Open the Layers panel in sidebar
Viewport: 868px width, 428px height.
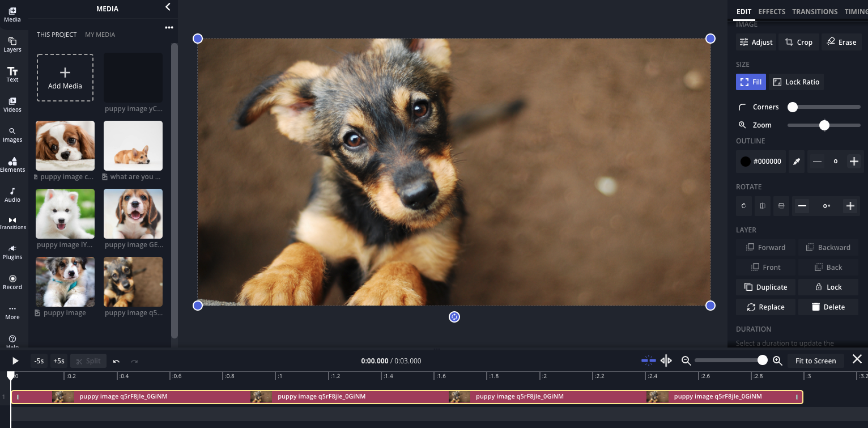(x=12, y=44)
